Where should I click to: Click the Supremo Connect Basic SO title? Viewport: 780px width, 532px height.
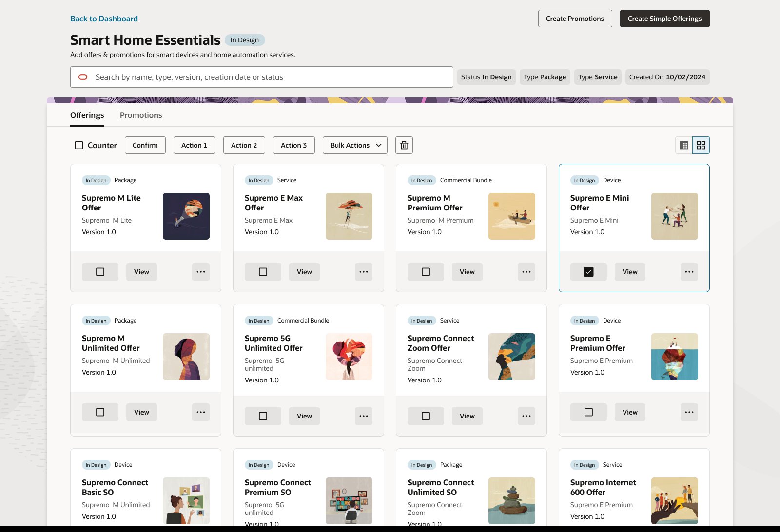pyautogui.click(x=115, y=487)
